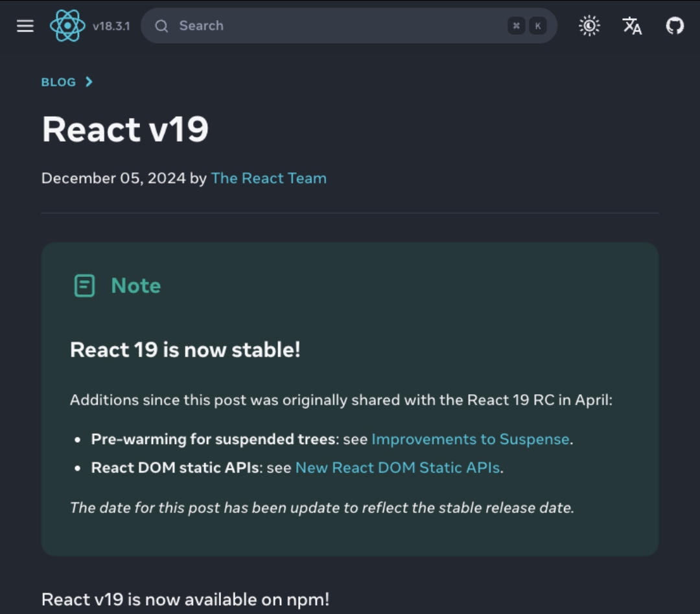Click the command key shortcut badge

516,26
